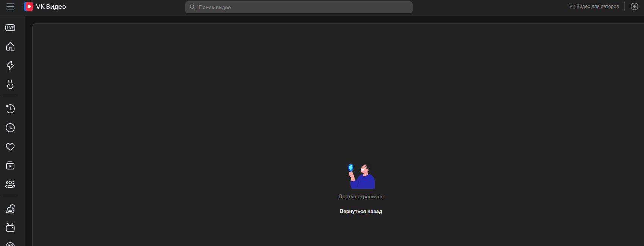Click the search magnifier icon
644x246 pixels.
pyautogui.click(x=193, y=7)
